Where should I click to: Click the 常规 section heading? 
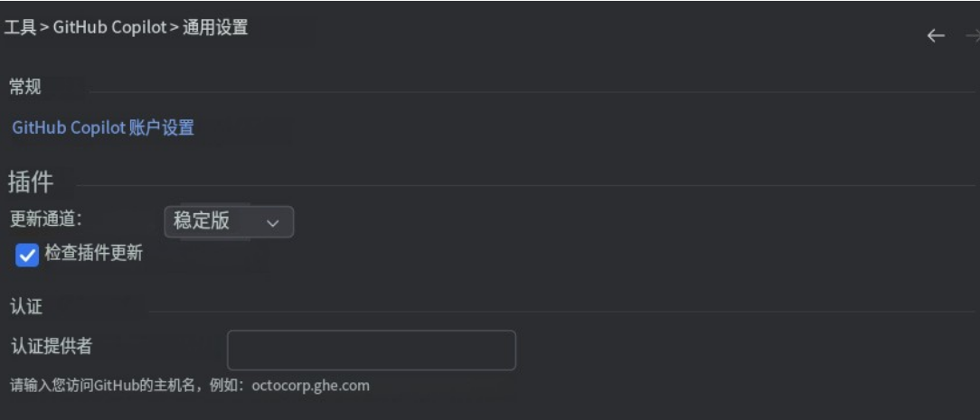click(25, 87)
